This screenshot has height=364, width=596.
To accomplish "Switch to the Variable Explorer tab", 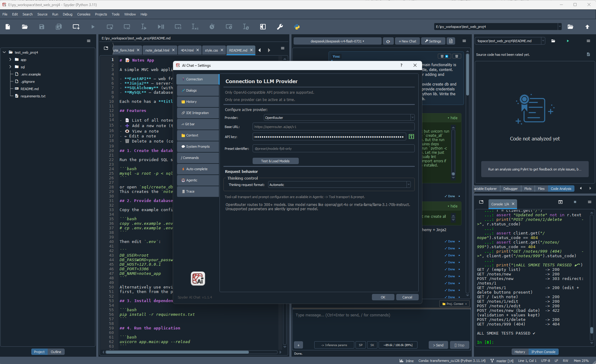I will tap(487, 189).
